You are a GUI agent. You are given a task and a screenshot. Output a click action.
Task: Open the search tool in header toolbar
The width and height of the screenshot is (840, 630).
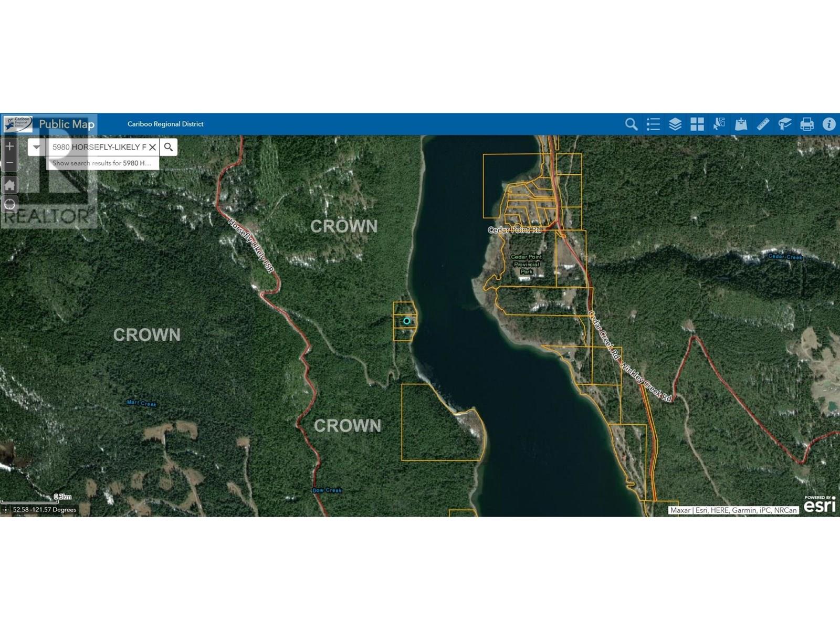[x=631, y=124]
